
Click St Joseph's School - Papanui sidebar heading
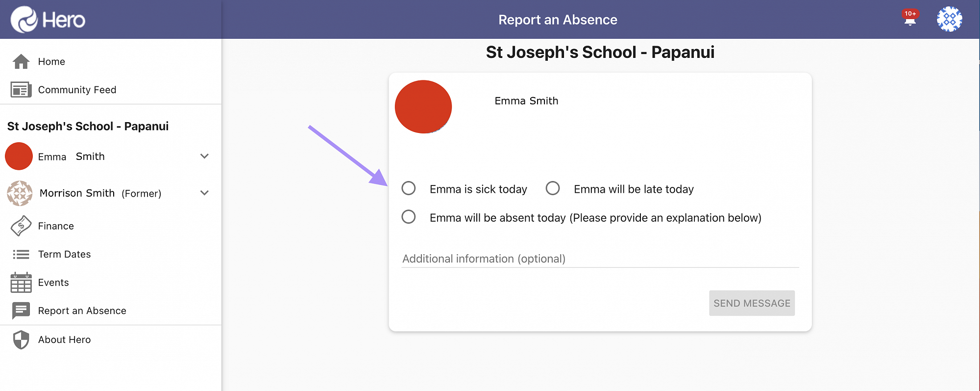tap(88, 126)
